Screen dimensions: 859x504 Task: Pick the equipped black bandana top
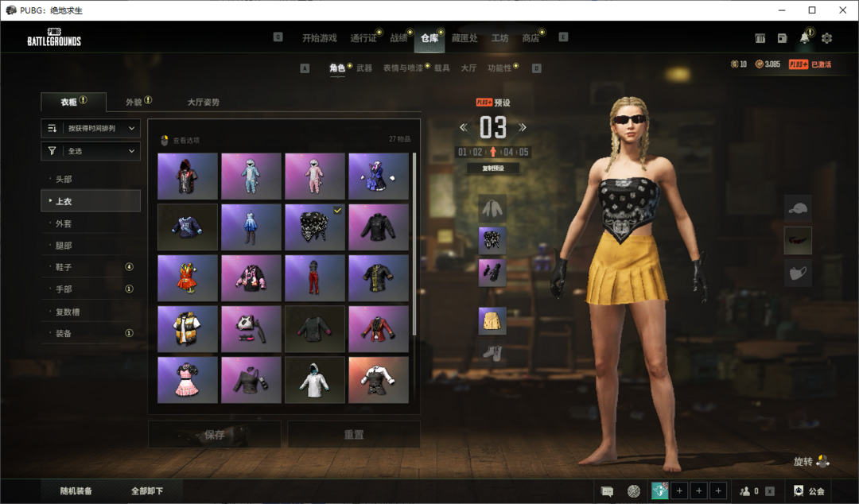coord(315,227)
